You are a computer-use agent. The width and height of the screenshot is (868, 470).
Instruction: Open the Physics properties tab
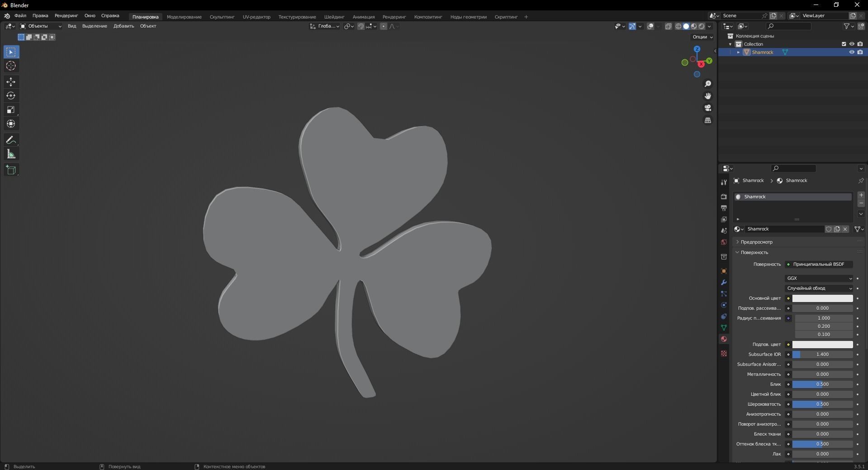click(724, 305)
